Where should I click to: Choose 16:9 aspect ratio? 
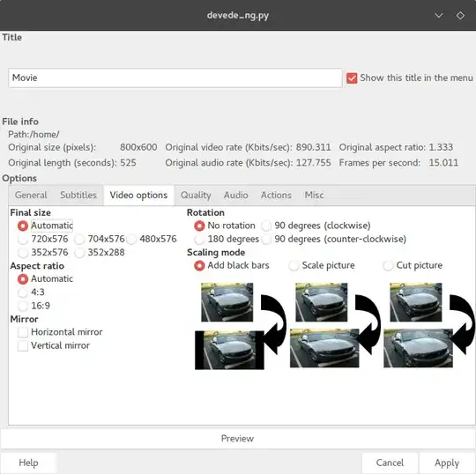(x=23, y=306)
